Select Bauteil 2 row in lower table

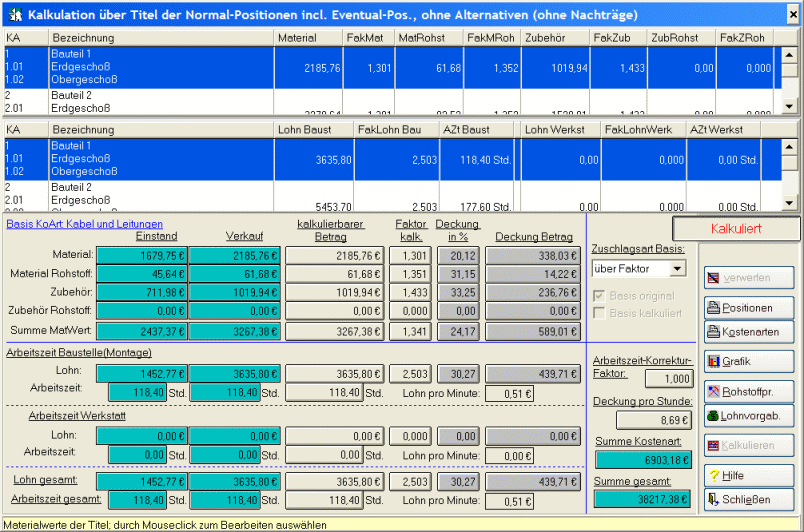(x=392, y=196)
